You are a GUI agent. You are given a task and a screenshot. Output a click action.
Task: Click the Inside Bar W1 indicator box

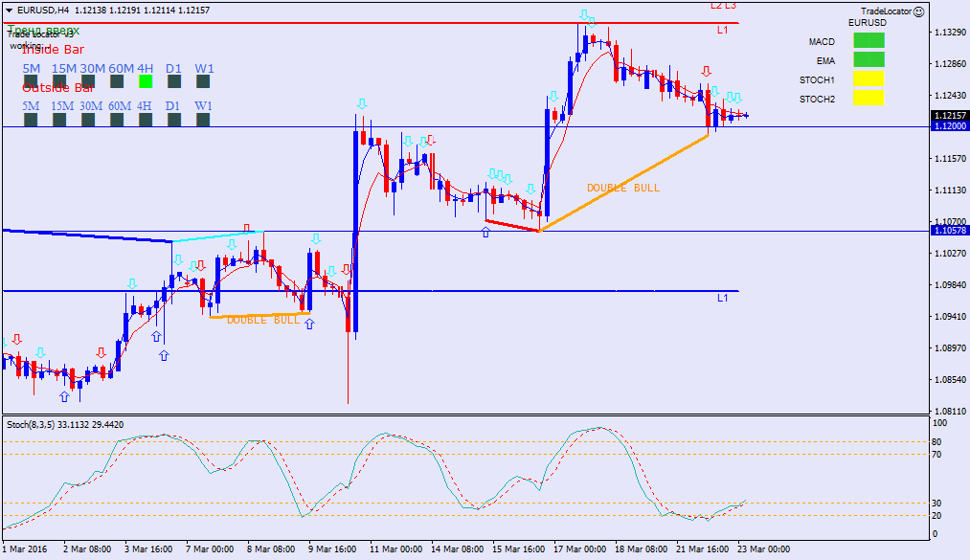203,81
